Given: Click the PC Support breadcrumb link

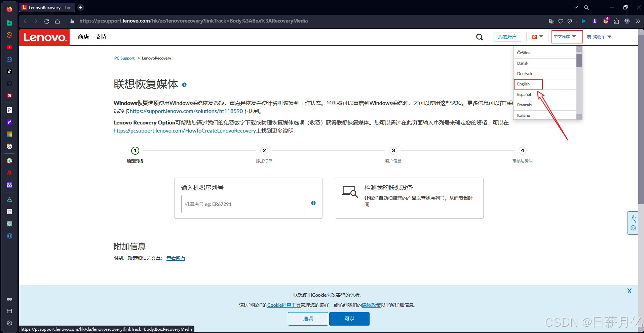Looking at the screenshot, I should 124,58.
